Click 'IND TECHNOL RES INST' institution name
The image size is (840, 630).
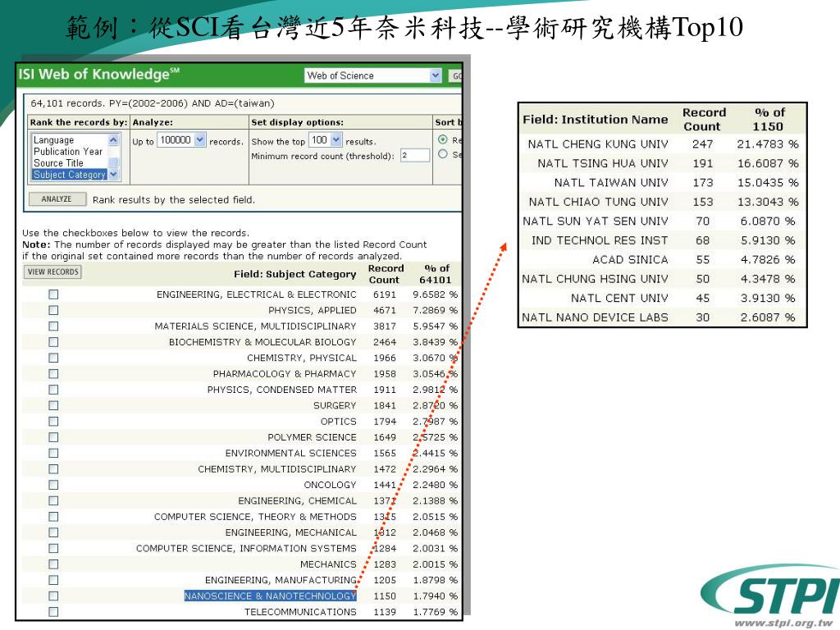[600, 240]
